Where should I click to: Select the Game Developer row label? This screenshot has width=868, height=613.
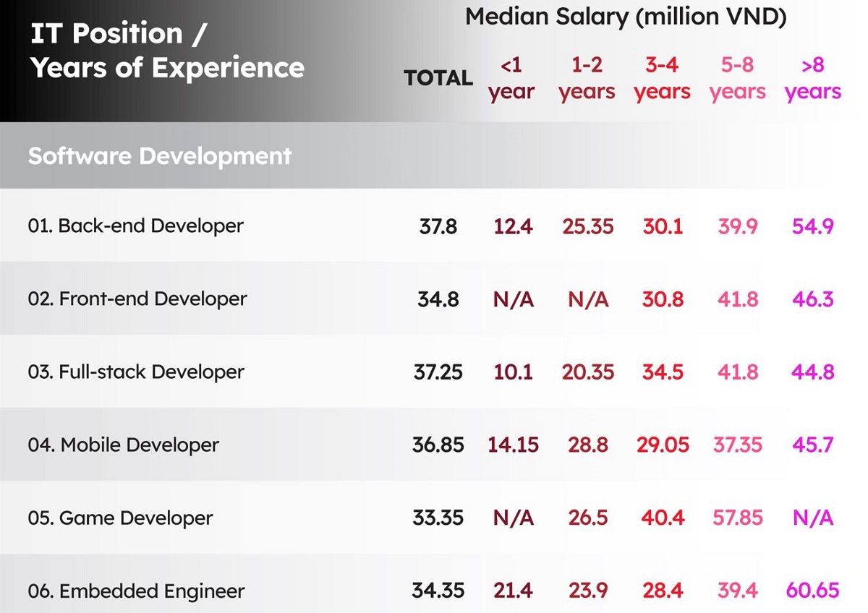(120, 518)
